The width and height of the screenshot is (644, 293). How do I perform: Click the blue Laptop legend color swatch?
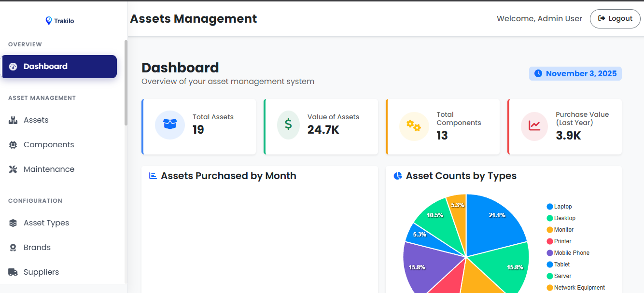(550, 206)
